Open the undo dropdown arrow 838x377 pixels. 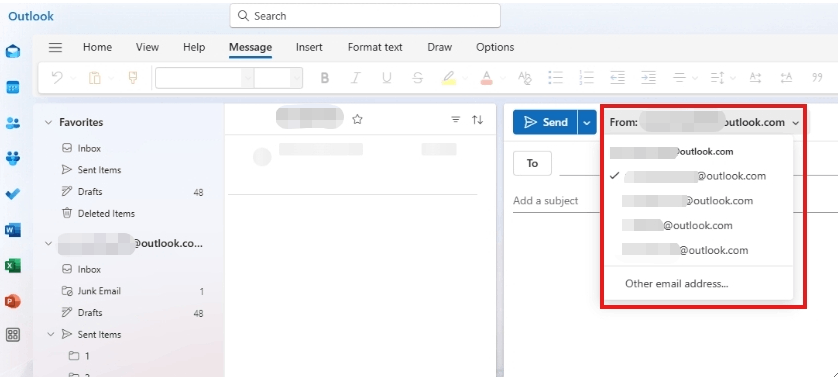73,79
